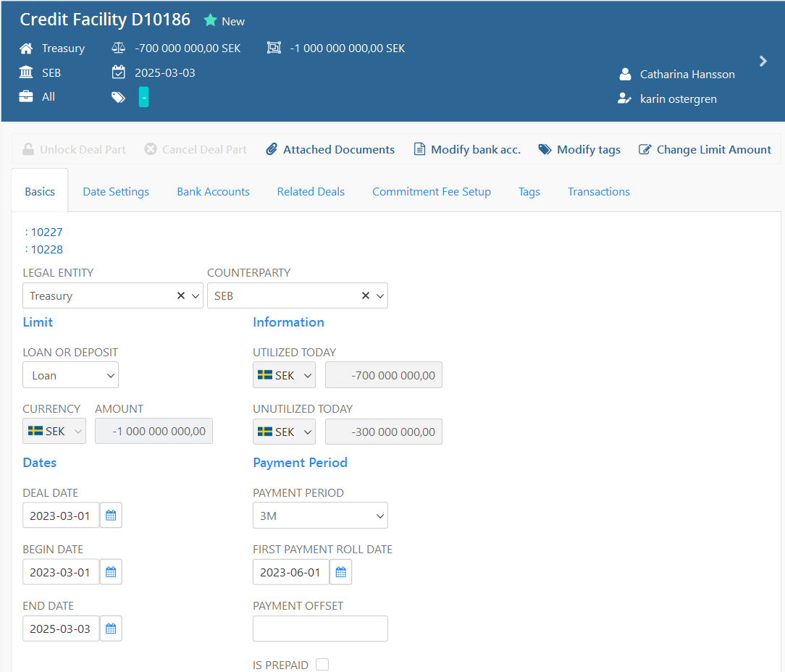The width and height of the screenshot is (785, 672).
Task: Click the document icon of Modify bank acc.
Action: coord(419,149)
